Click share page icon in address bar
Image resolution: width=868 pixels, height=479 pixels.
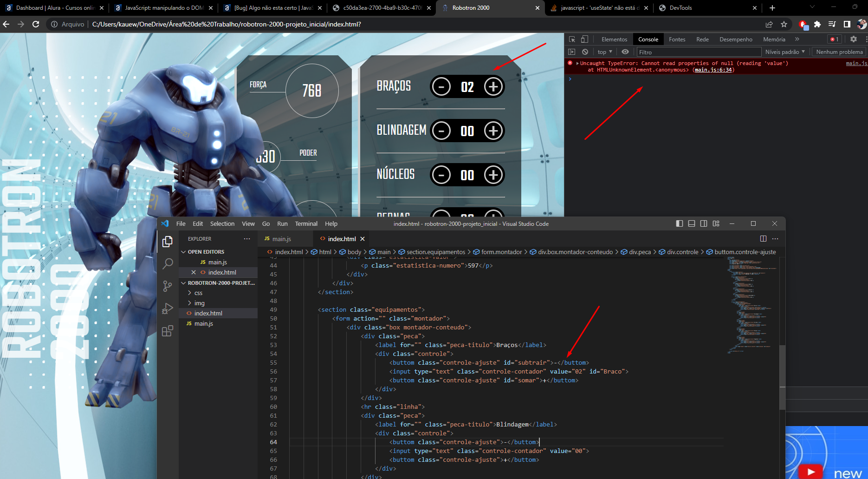pyautogui.click(x=769, y=24)
